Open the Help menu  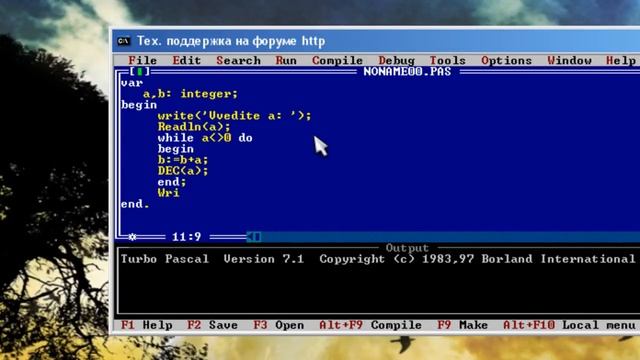[x=621, y=60]
